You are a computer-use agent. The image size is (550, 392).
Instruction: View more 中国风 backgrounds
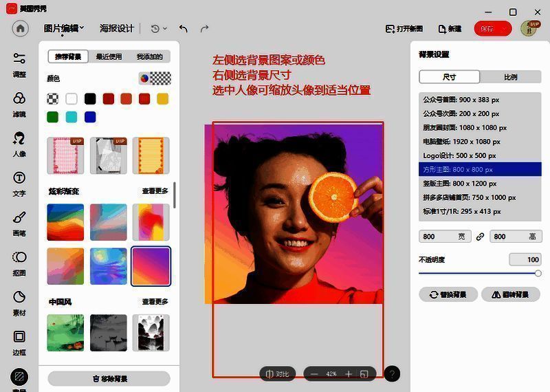coord(155,301)
